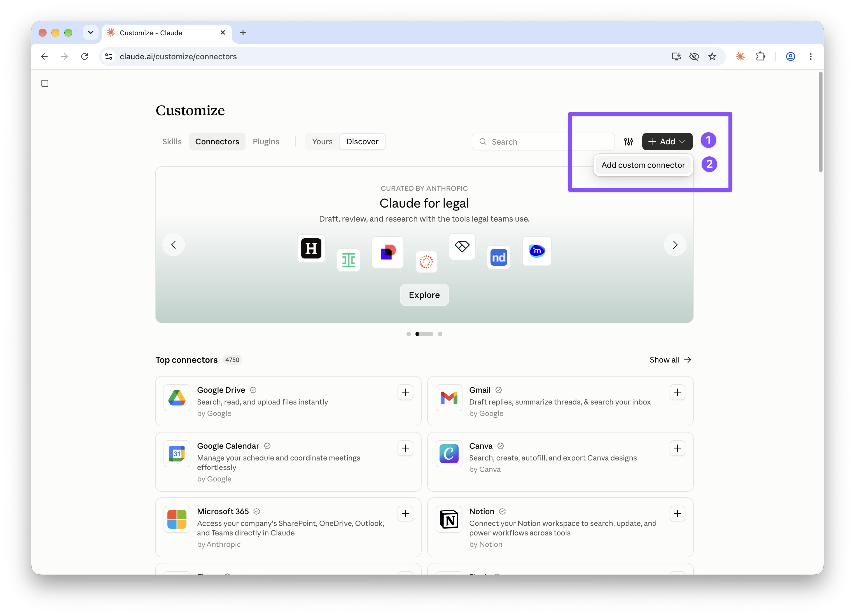Bookmark this page with the star icon

tap(712, 57)
